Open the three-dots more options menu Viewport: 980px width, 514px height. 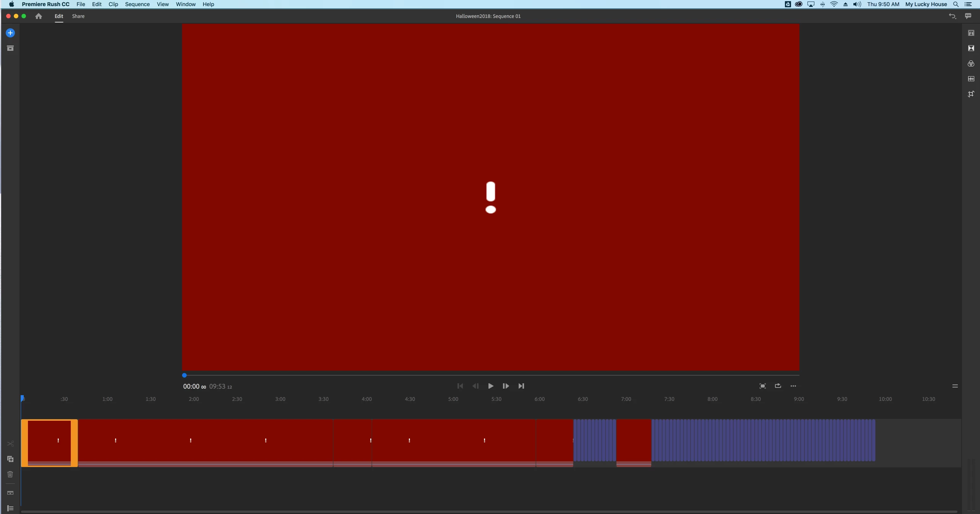(793, 386)
